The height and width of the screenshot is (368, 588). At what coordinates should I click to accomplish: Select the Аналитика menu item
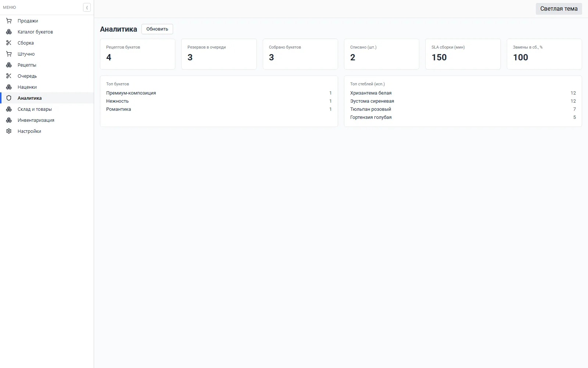tap(47, 98)
